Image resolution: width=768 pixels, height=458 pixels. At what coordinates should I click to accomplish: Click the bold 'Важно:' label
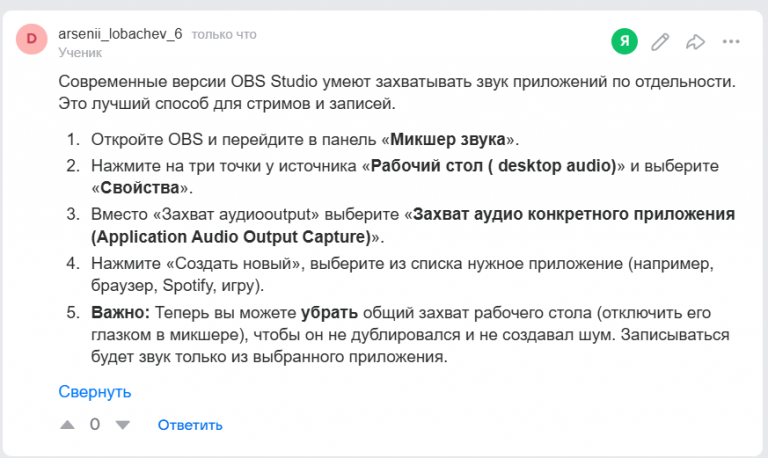(x=120, y=312)
